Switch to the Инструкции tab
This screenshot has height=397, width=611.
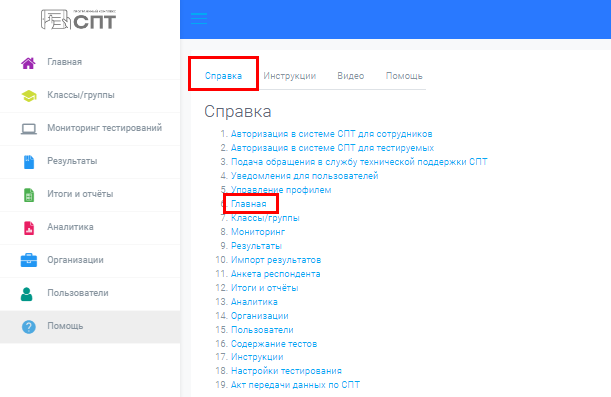coord(290,76)
